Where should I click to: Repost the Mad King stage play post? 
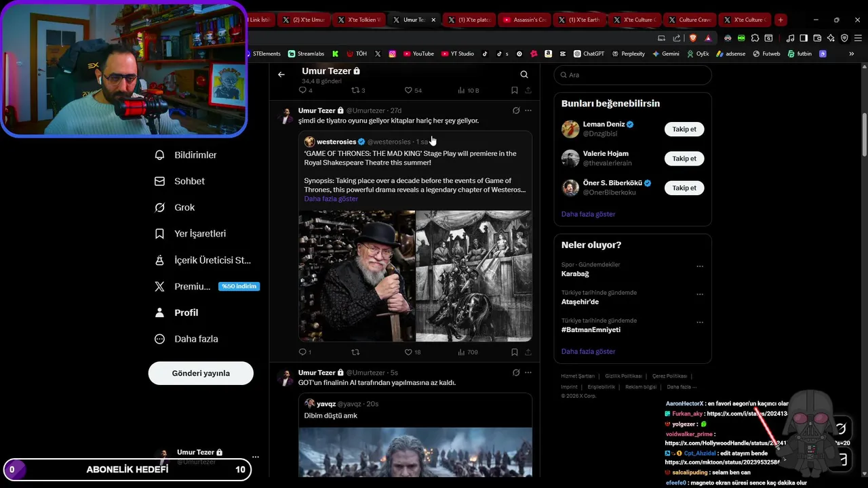tap(355, 352)
